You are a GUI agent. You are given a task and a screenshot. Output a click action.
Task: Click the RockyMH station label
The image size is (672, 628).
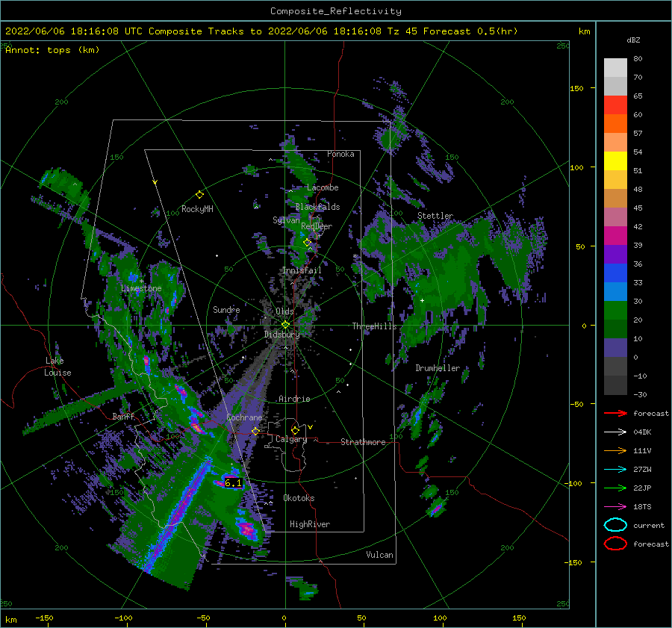pos(197,209)
